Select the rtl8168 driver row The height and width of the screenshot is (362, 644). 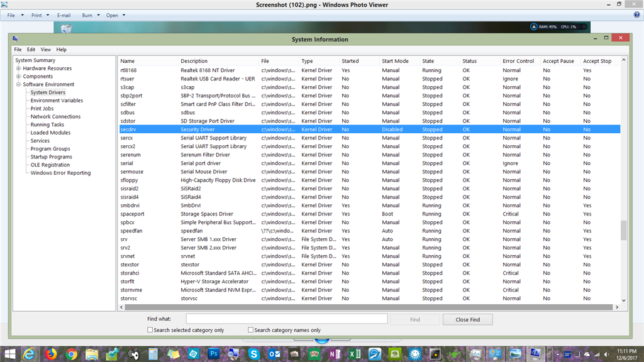point(370,70)
